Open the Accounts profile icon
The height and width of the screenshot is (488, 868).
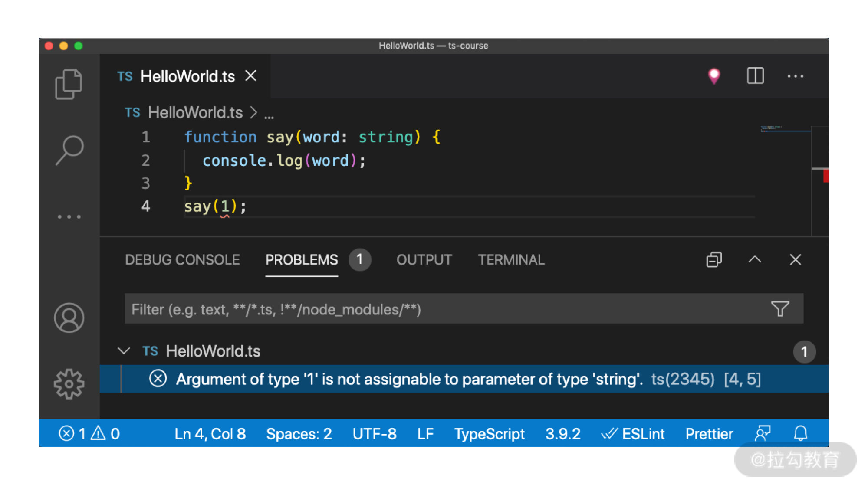coord(69,318)
